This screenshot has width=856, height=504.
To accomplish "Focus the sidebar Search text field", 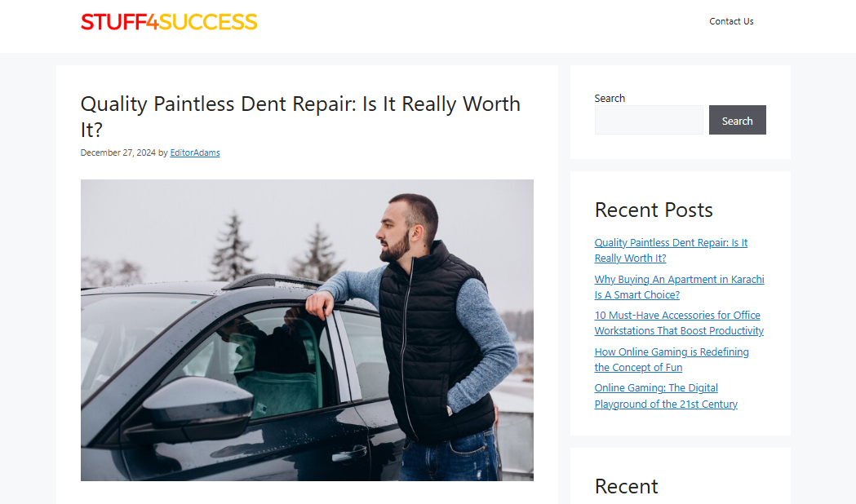I will (x=649, y=120).
